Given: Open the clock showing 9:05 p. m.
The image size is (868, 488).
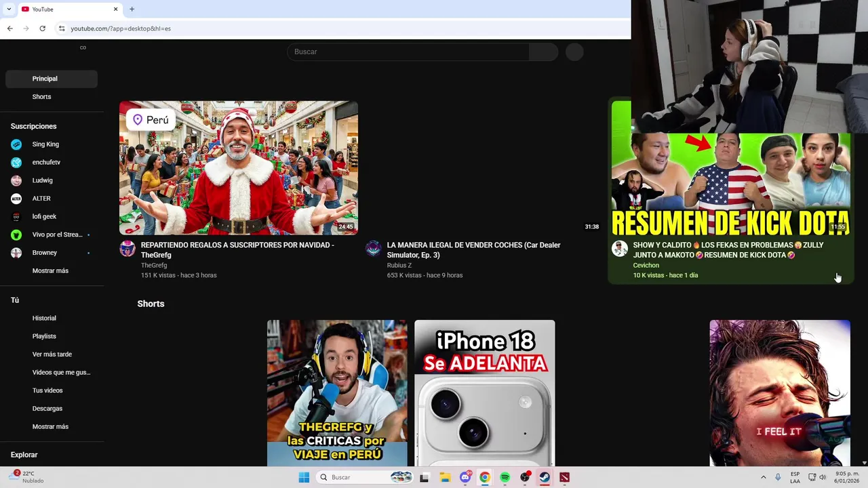Looking at the screenshot, I should click(847, 477).
